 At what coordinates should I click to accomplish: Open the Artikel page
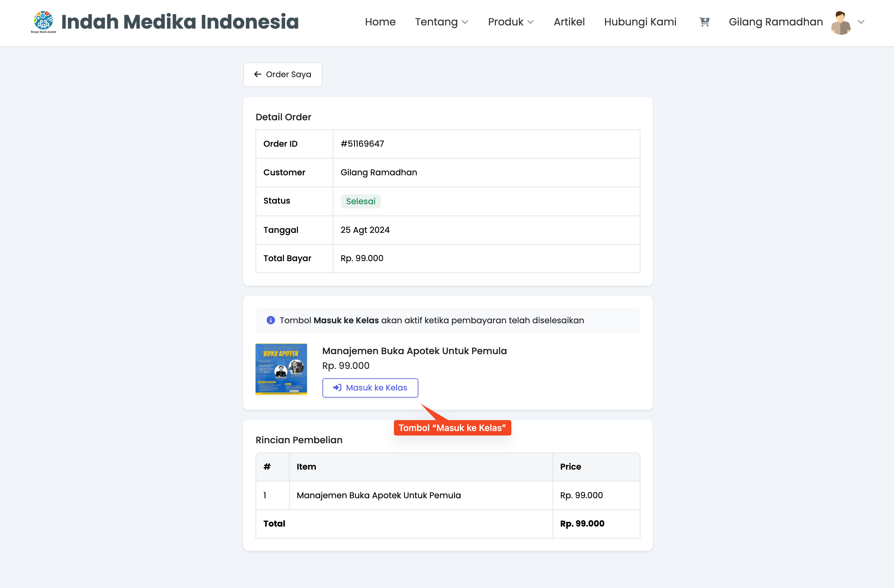[569, 22]
